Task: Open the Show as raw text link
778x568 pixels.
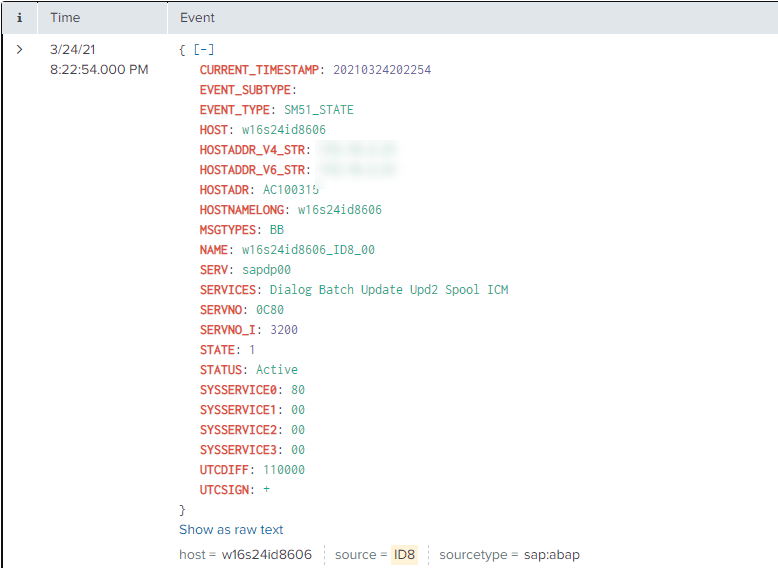Action: [x=231, y=529]
